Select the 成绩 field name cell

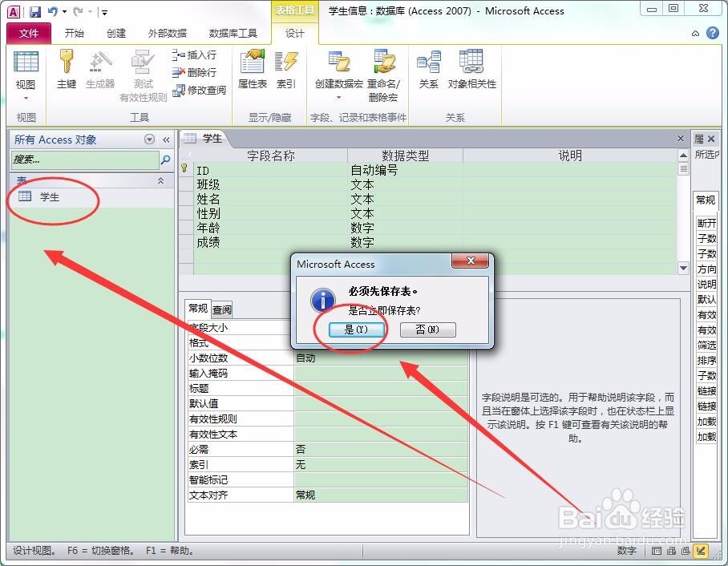pos(271,242)
